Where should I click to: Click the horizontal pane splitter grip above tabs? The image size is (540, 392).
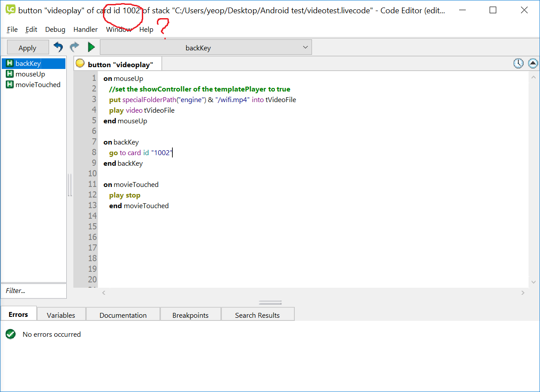coord(270,303)
